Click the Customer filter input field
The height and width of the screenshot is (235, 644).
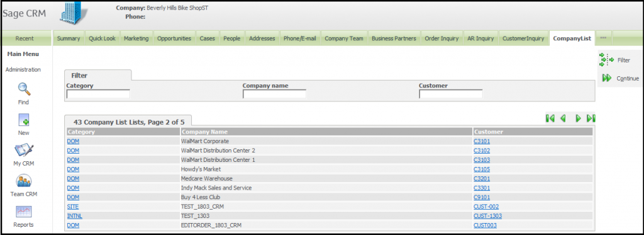(x=450, y=95)
